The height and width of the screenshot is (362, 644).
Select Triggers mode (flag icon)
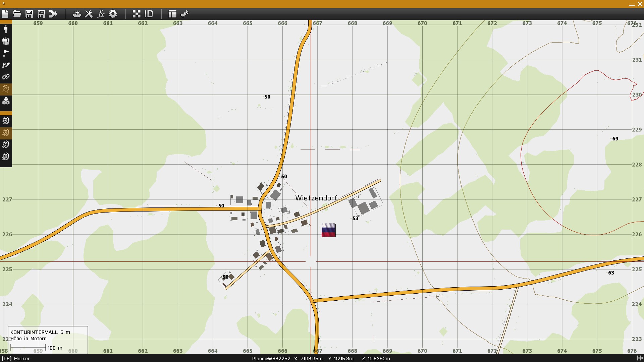[6, 53]
